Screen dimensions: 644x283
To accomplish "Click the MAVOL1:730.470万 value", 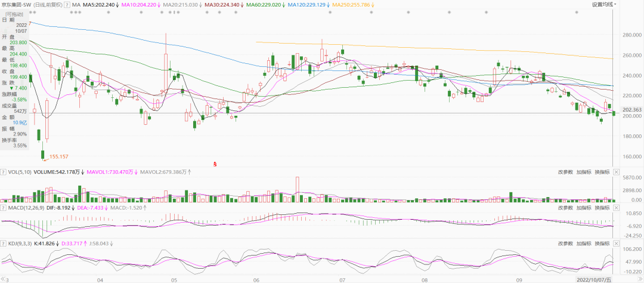I will point(110,172).
